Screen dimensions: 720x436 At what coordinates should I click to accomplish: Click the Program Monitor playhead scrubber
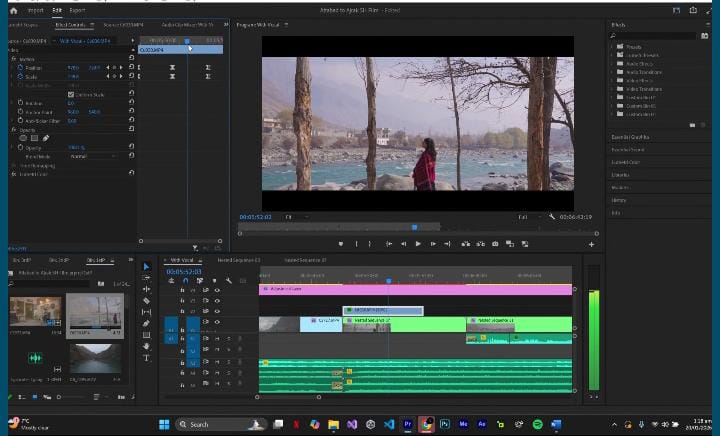(x=414, y=227)
